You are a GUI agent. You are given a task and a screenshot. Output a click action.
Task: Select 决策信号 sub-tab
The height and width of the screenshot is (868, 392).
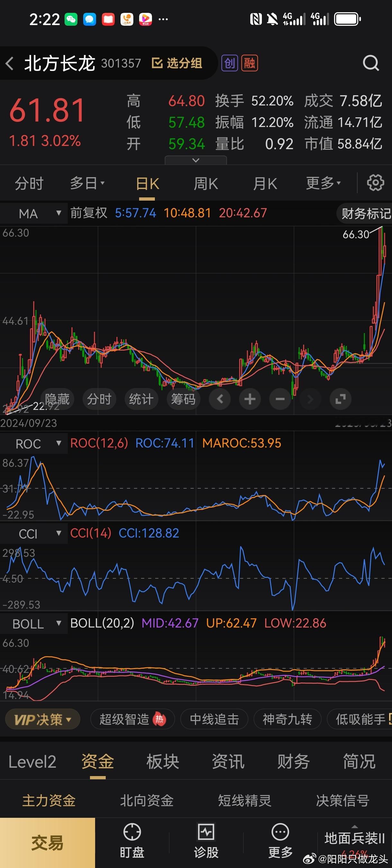tap(343, 800)
